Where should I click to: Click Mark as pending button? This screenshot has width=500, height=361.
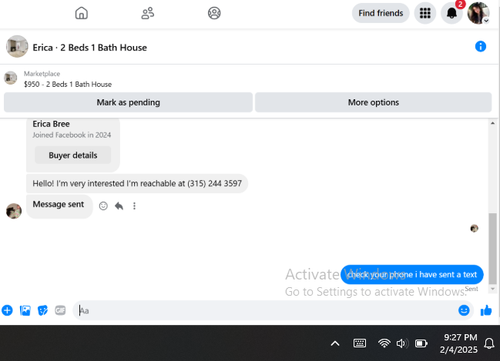pyautogui.click(x=128, y=102)
